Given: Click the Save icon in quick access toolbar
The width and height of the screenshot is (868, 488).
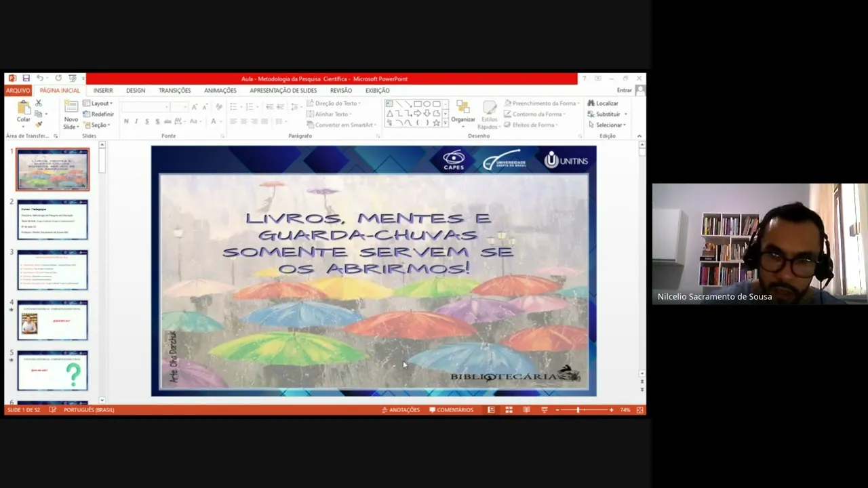Looking at the screenshot, I should [x=26, y=79].
